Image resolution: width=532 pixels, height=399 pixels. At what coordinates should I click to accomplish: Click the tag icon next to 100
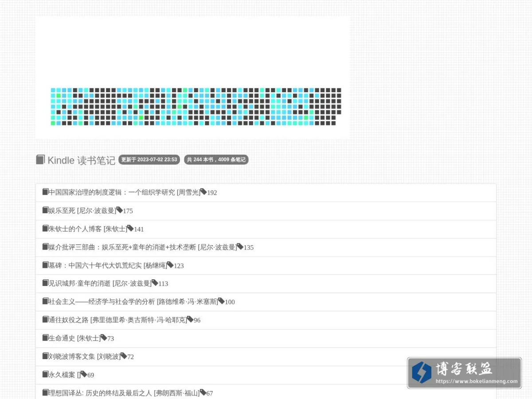[x=221, y=301]
